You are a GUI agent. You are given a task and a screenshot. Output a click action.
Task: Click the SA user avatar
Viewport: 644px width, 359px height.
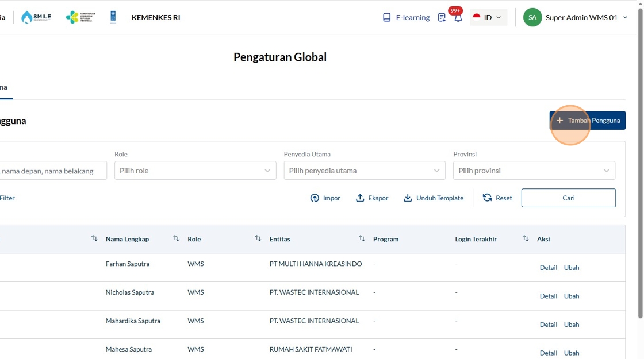click(532, 17)
